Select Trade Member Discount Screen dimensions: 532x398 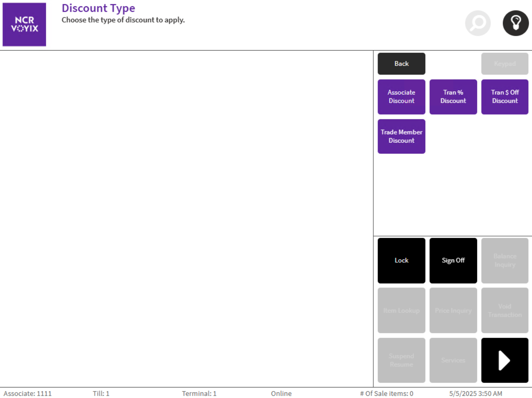[x=401, y=136]
